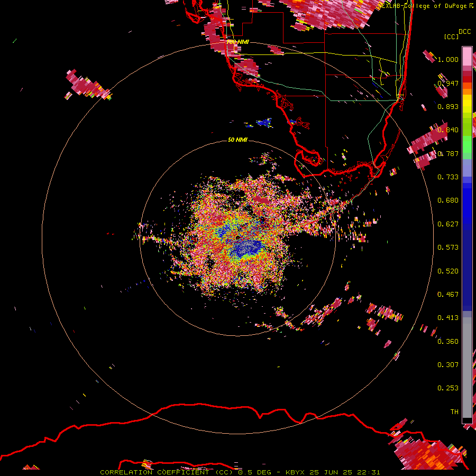Click the 0.947 scale label

click(448, 83)
